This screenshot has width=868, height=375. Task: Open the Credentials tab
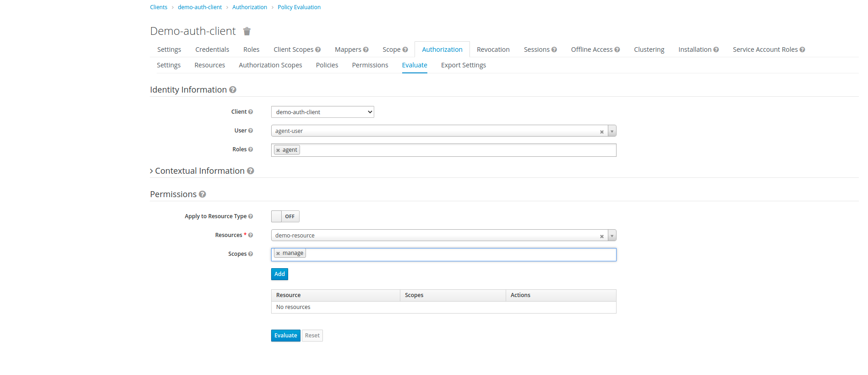(212, 50)
